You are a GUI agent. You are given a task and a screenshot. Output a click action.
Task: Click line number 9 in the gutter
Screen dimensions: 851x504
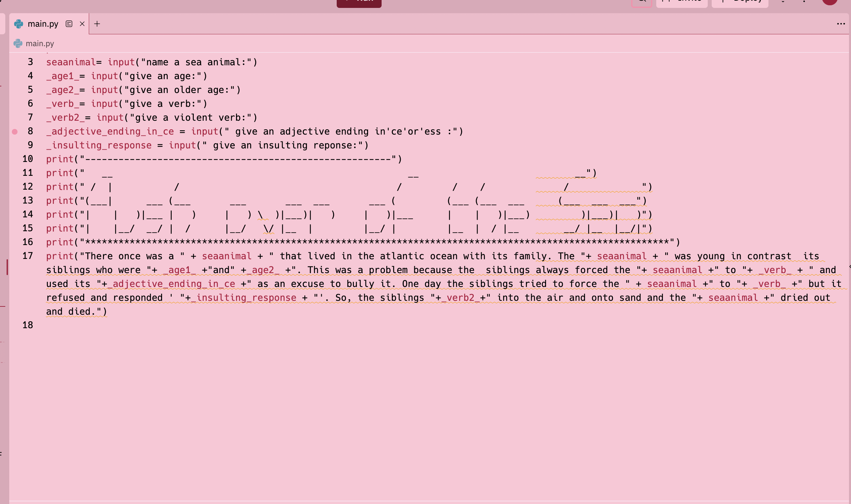(30, 145)
